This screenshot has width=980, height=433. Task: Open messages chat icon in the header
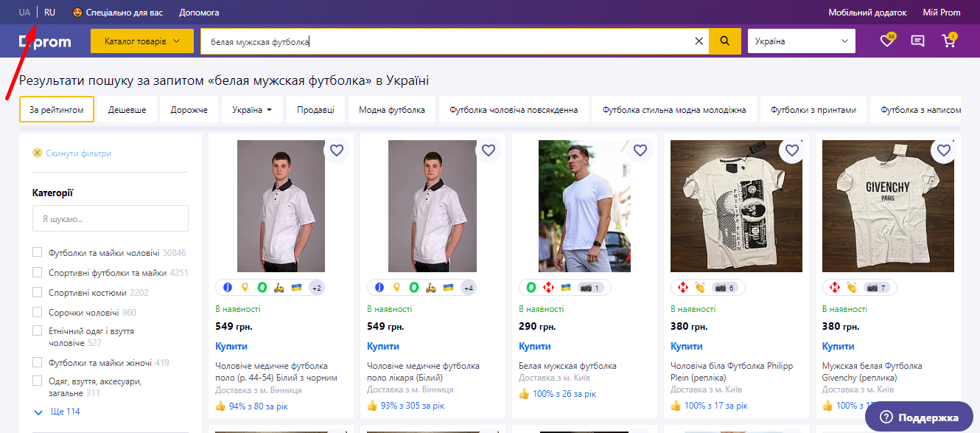[917, 41]
